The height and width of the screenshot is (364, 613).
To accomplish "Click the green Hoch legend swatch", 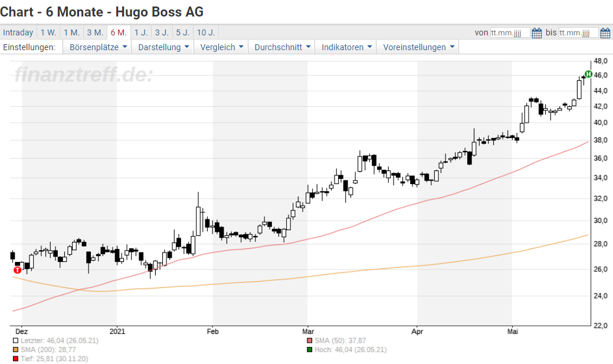I will [310, 350].
